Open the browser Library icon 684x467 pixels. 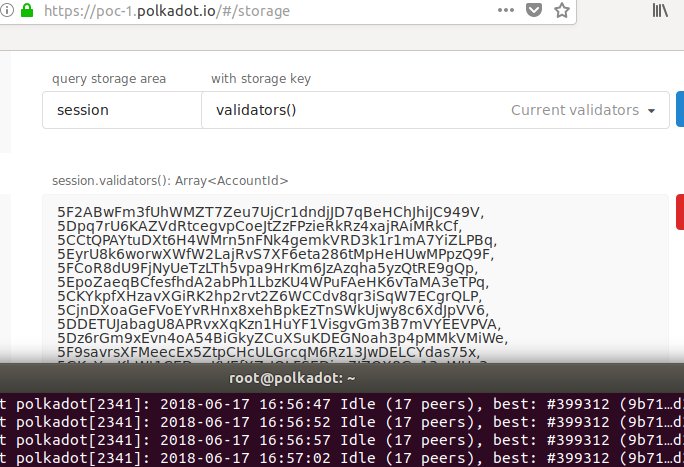click(660, 10)
